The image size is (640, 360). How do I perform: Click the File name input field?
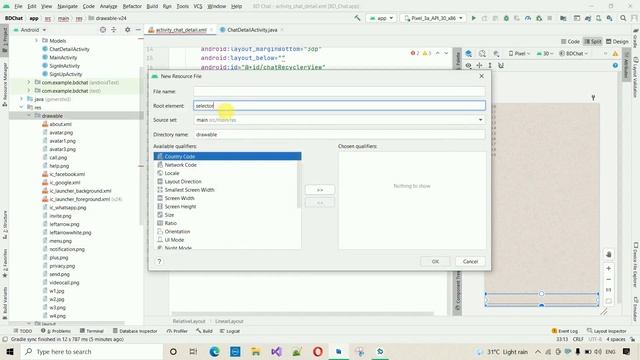coord(339,91)
